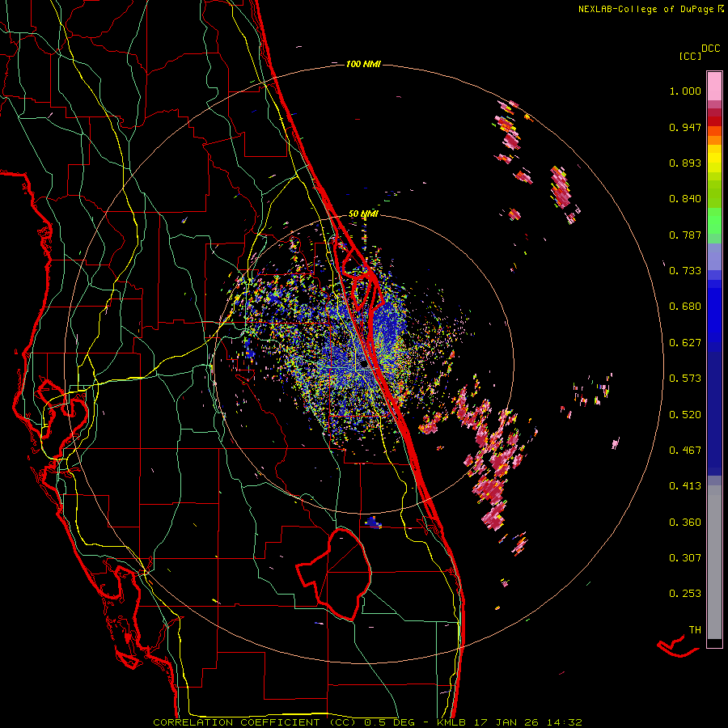Click the NEXLAB-College of DuPage credit text
Viewport: 728px width, 728px height.
point(645,9)
